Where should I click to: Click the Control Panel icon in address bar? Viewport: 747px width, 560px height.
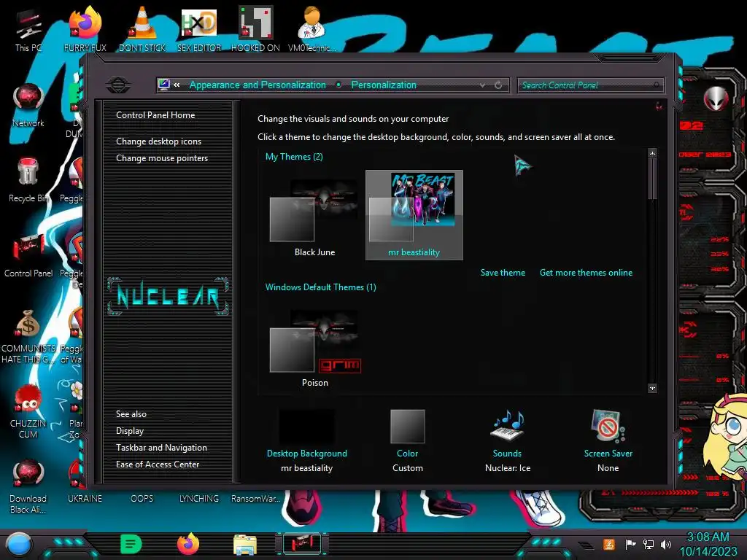[x=164, y=85]
